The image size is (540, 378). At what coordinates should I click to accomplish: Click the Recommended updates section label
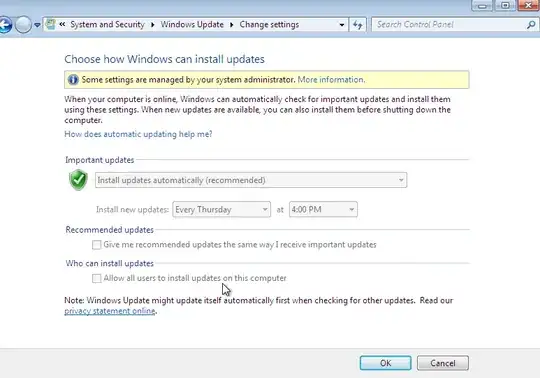[110, 230]
